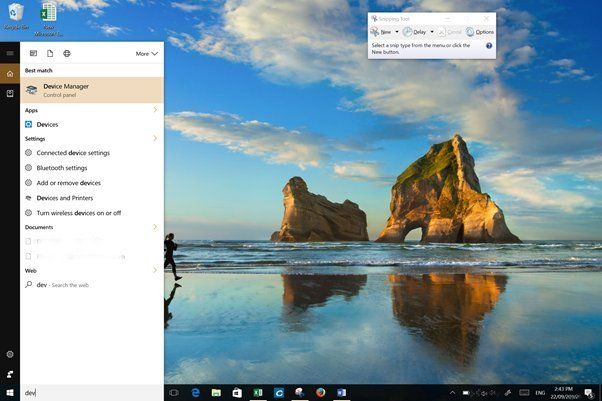This screenshot has width=602, height=401.
Task: Open search settings gear in sidebar
Action: (x=10, y=354)
